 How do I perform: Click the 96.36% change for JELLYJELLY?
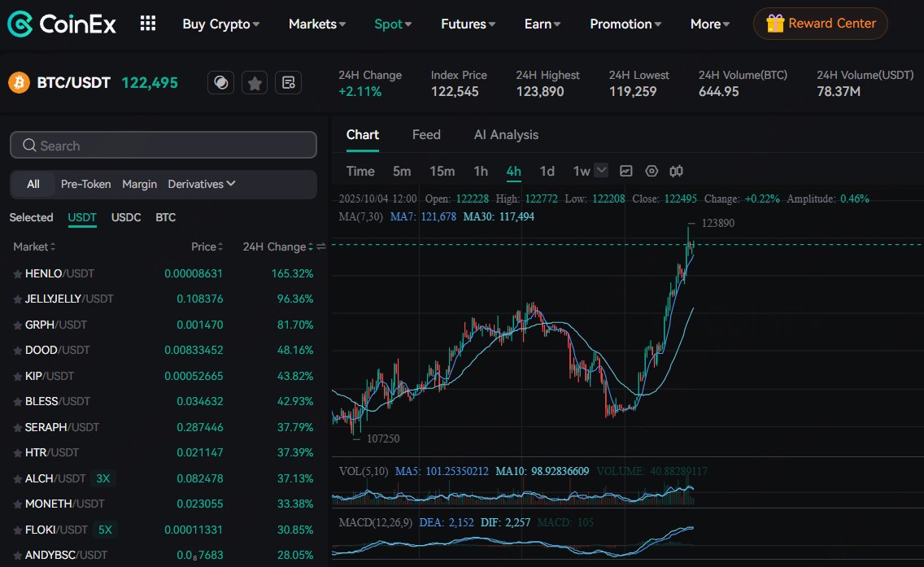[295, 299]
